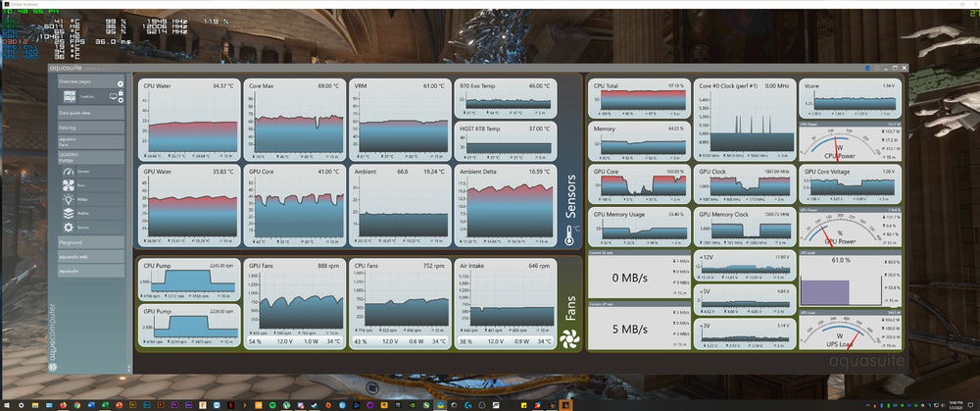Select the Vcore voltage chart
This screenshot has width=980, height=411.
(850, 98)
